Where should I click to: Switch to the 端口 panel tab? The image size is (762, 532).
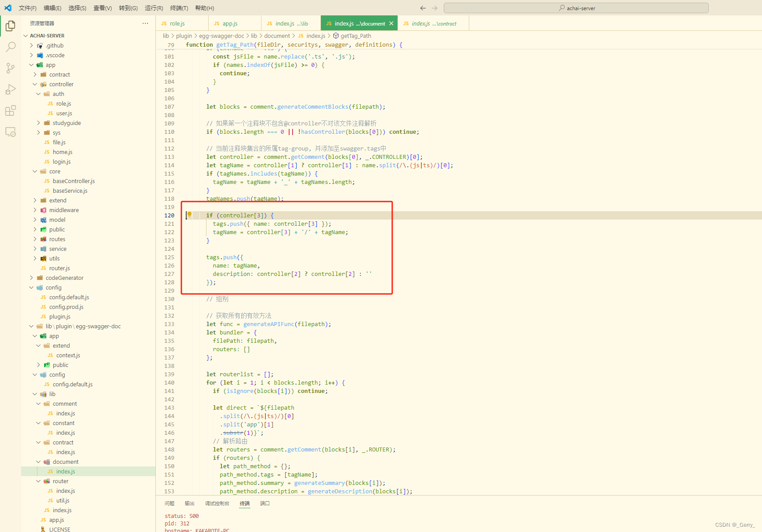[x=265, y=503]
